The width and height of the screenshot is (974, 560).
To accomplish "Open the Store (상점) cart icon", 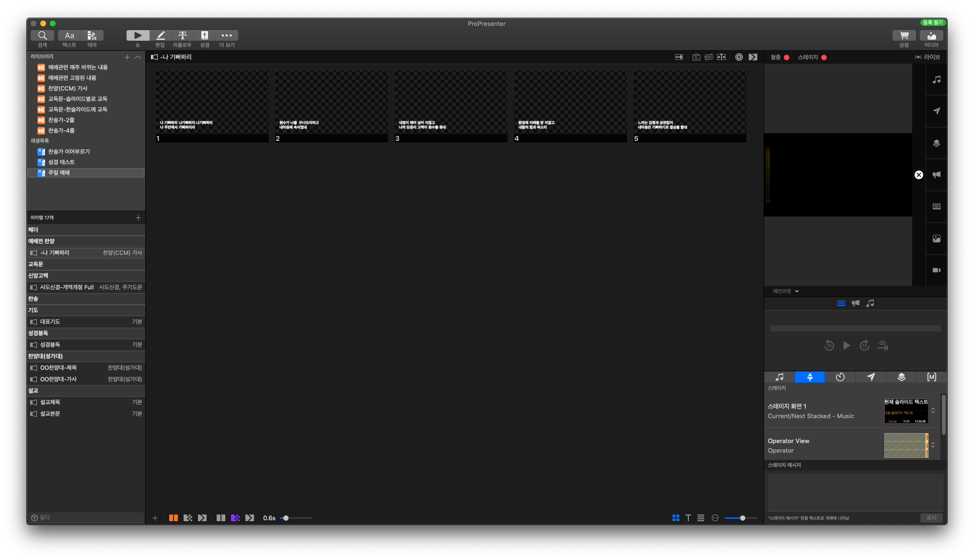I will pos(904,35).
